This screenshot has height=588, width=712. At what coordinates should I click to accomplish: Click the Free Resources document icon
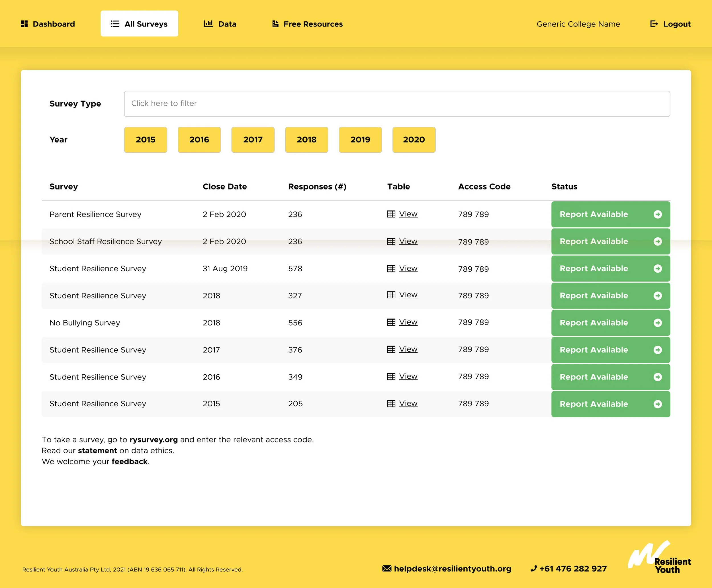pos(275,24)
